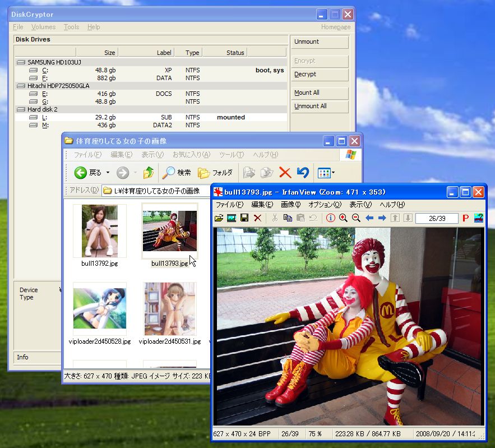Delete the selected file in Explorer toolbar

click(x=285, y=173)
